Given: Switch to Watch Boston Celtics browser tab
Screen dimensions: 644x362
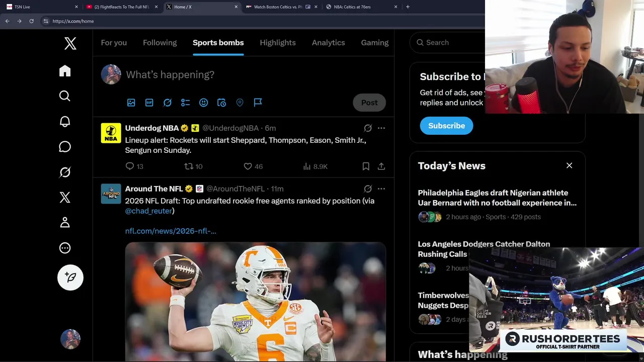Looking at the screenshot, I should [x=281, y=7].
